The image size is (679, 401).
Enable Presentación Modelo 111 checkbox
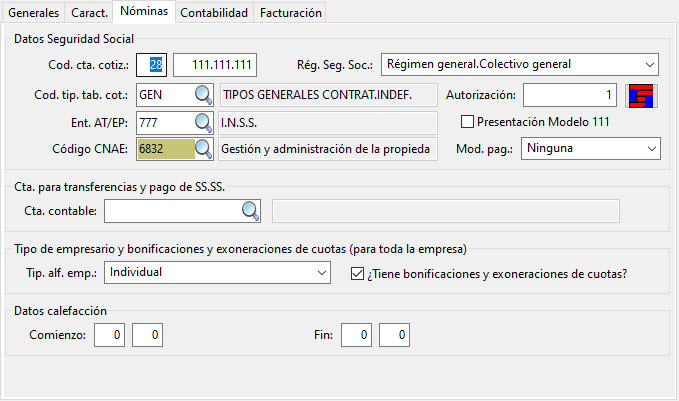(468, 122)
